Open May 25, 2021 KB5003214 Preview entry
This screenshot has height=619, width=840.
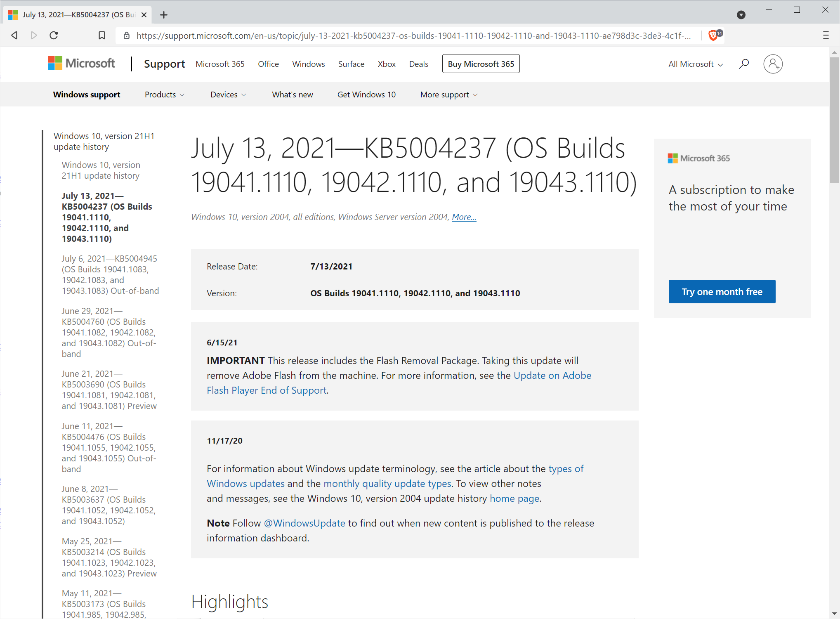tap(109, 558)
